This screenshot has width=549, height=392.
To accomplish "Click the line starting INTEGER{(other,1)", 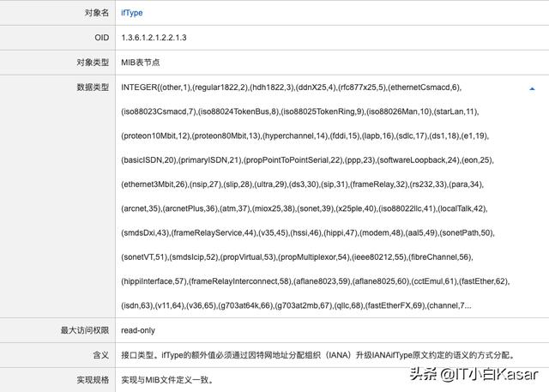I will (292, 87).
